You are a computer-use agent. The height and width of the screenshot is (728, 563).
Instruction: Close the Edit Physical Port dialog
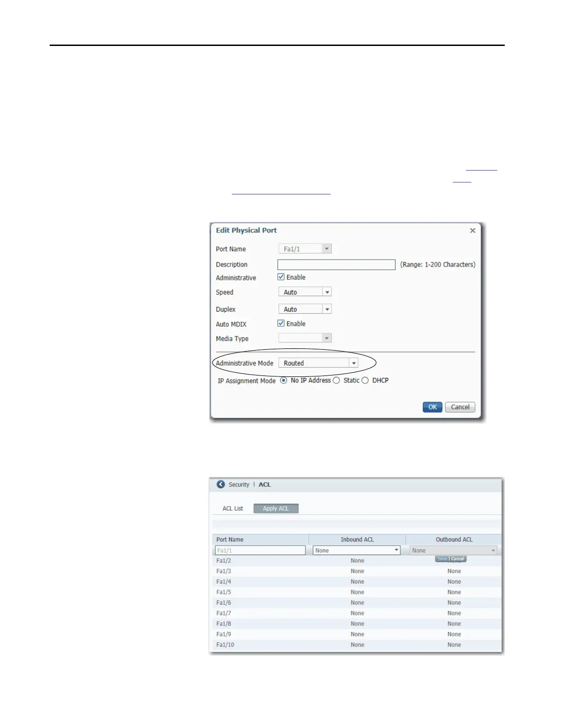pos(472,231)
